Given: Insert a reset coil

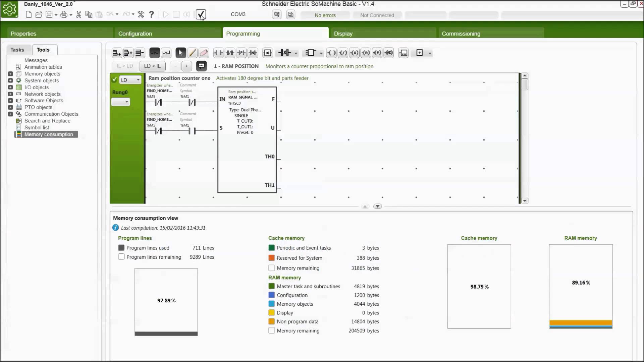Looking at the screenshot, I should click(366, 53).
